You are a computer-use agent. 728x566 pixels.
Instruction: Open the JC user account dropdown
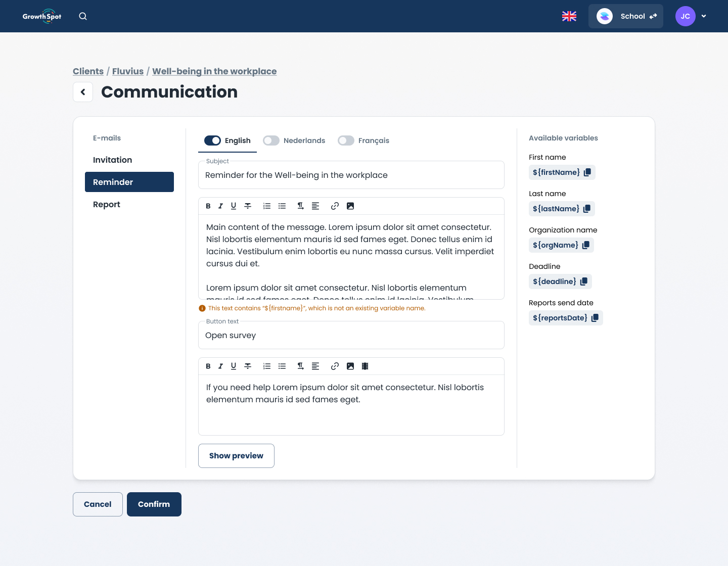coord(691,16)
